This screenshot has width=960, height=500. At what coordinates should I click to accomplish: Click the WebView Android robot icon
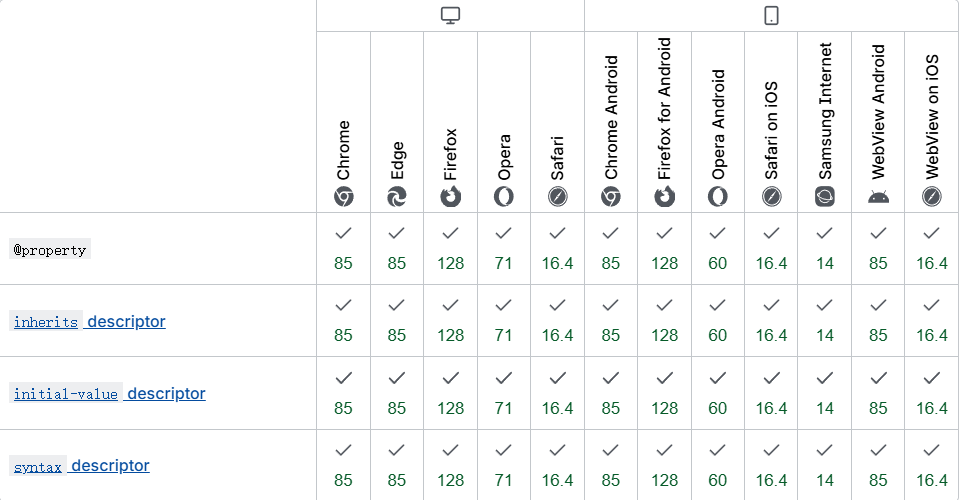[878, 197]
